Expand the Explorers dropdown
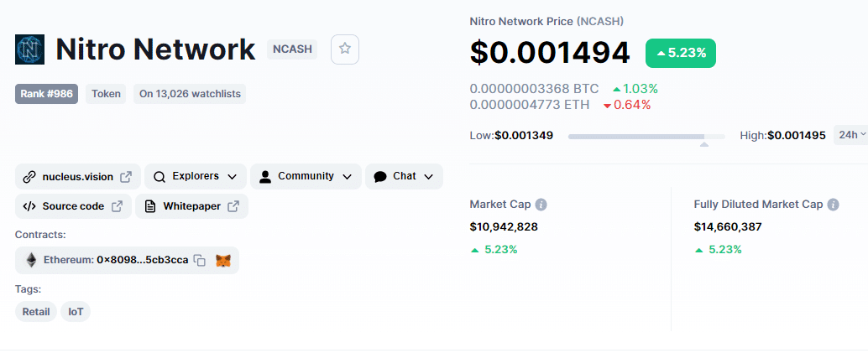868x353 pixels. (196, 176)
